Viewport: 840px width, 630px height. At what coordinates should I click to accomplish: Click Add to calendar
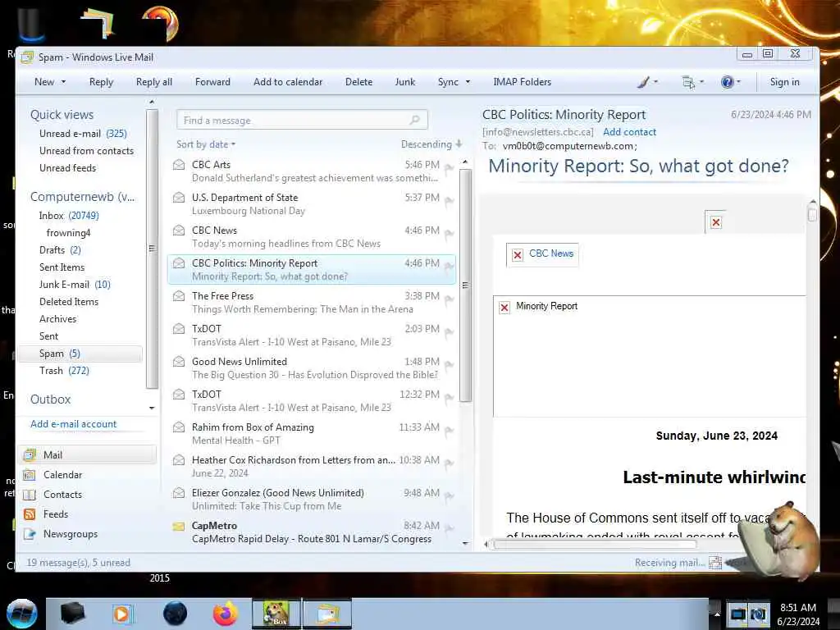pos(288,82)
